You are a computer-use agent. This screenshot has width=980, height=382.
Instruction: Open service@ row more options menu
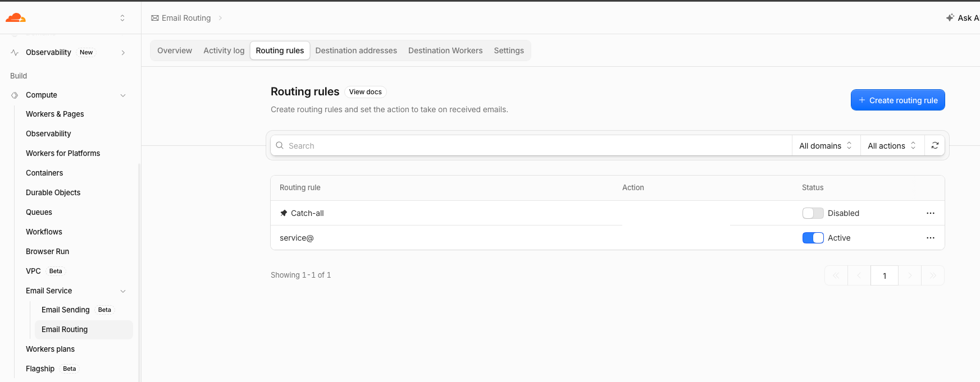pyautogui.click(x=931, y=238)
